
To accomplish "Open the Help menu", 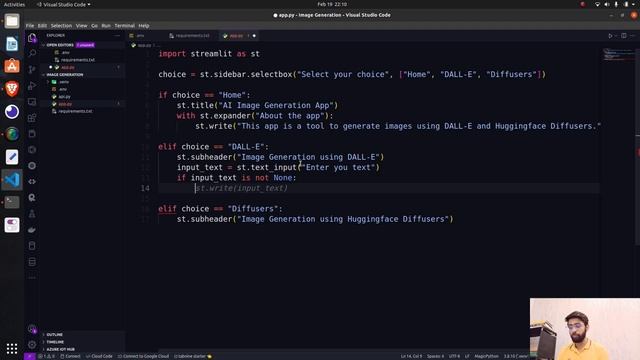I will tap(144, 26).
